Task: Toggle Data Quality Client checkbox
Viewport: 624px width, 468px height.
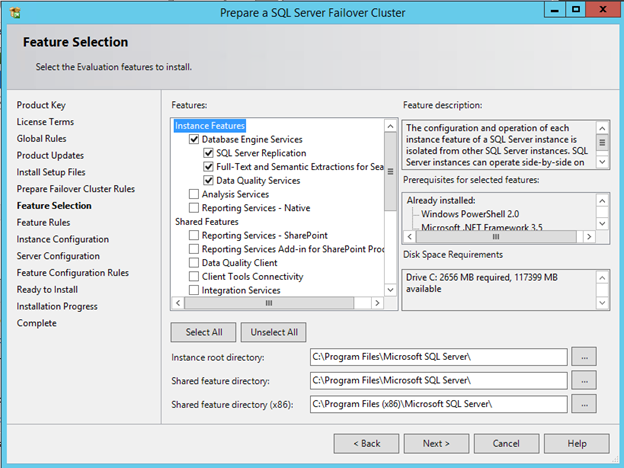Action: pyautogui.click(x=194, y=263)
